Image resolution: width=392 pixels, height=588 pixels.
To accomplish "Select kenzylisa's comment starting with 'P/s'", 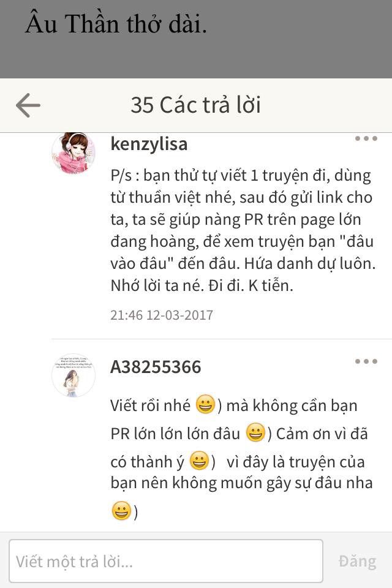I will pyautogui.click(x=243, y=231).
